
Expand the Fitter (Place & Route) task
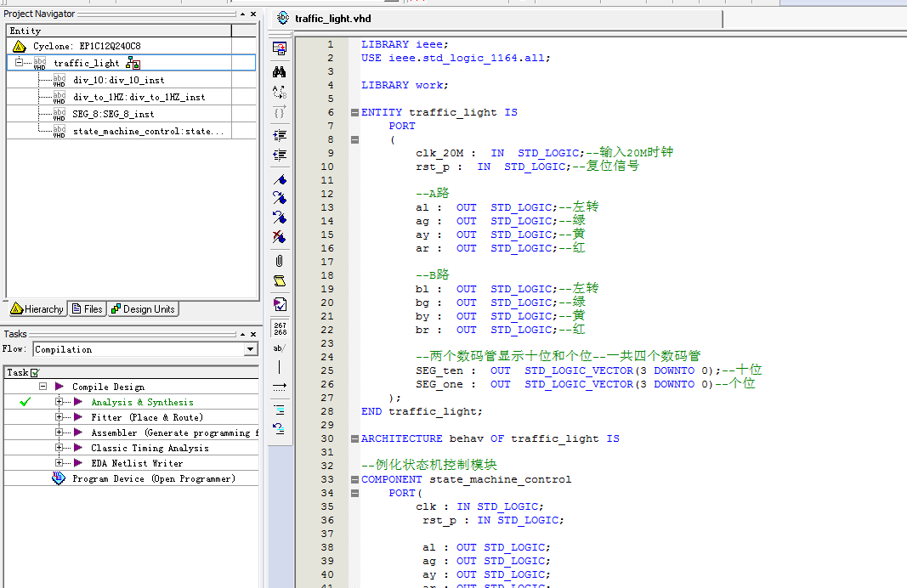(x=60, y=417)
